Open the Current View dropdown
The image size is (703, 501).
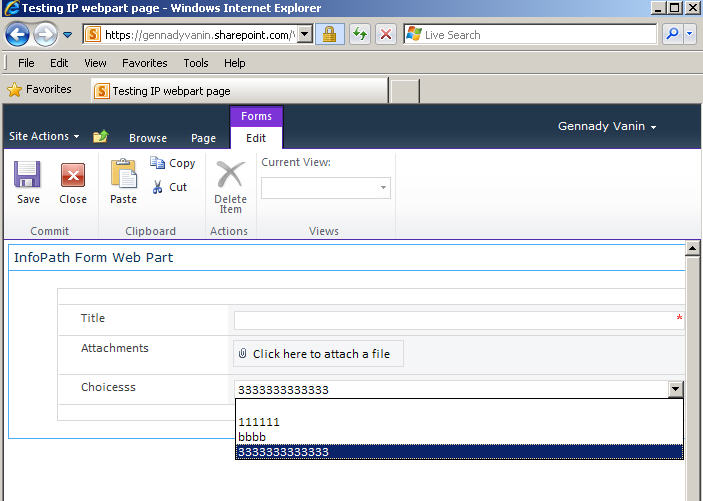326,188
